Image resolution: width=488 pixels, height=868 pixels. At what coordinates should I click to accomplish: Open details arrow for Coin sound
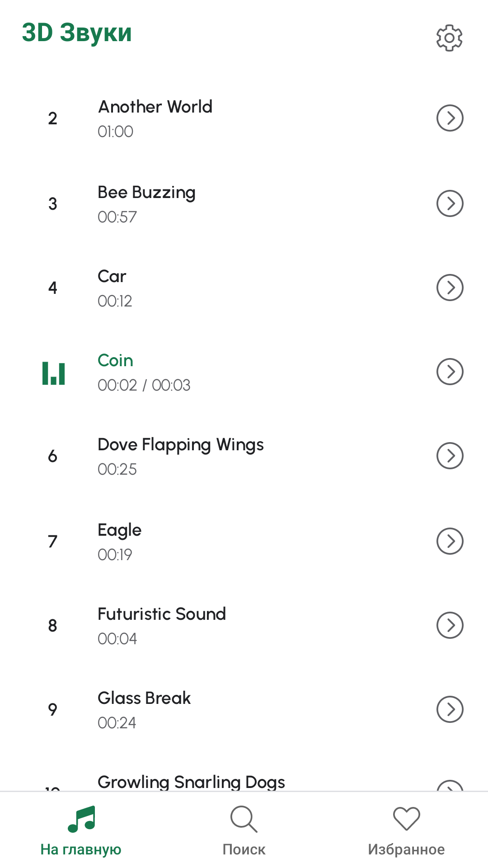pyautogui.click(x=450, y=372)
